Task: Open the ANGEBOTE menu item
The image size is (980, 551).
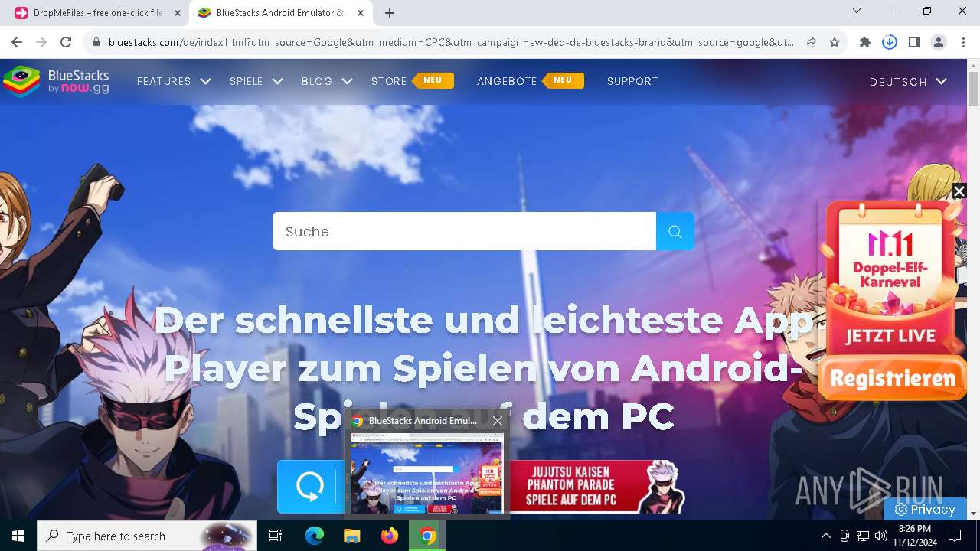Action: coord(507,81)
